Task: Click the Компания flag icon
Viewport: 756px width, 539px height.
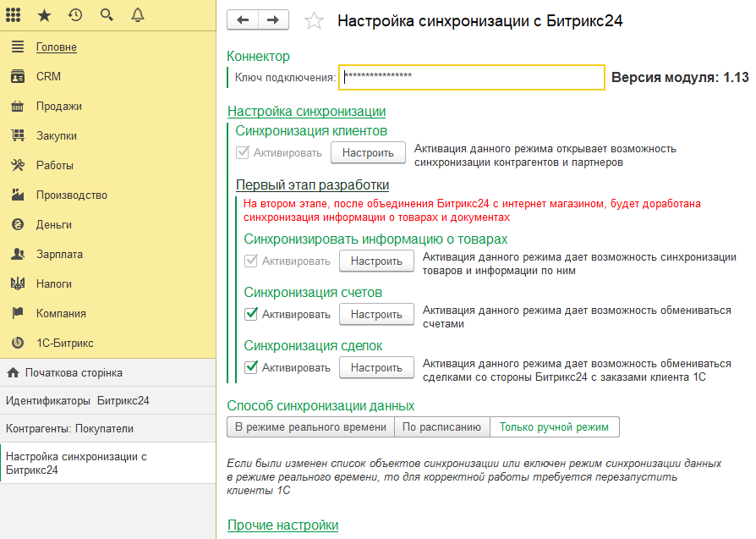Action: 18,313
